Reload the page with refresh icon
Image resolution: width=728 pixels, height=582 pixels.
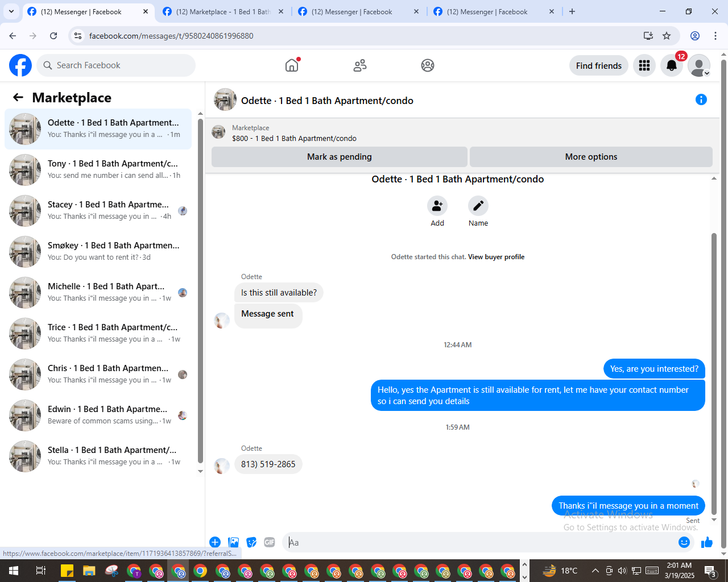(53, 36)
